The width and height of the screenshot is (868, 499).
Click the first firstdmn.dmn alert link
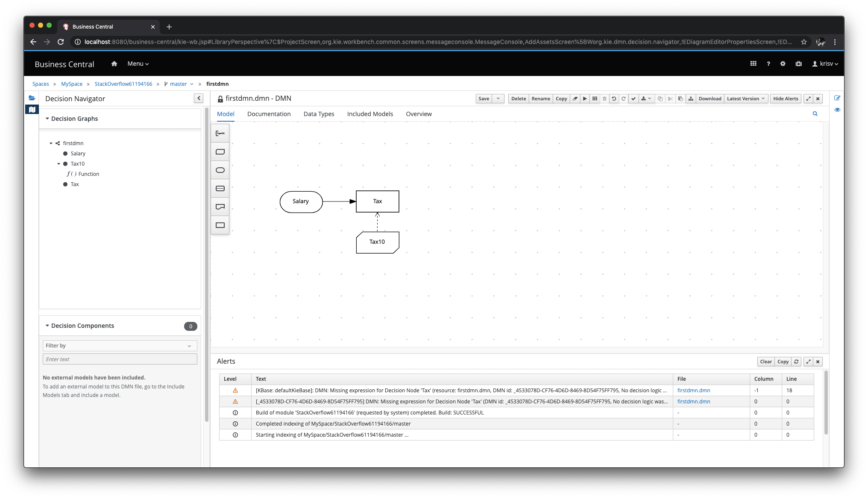click(x=693, y=390)
